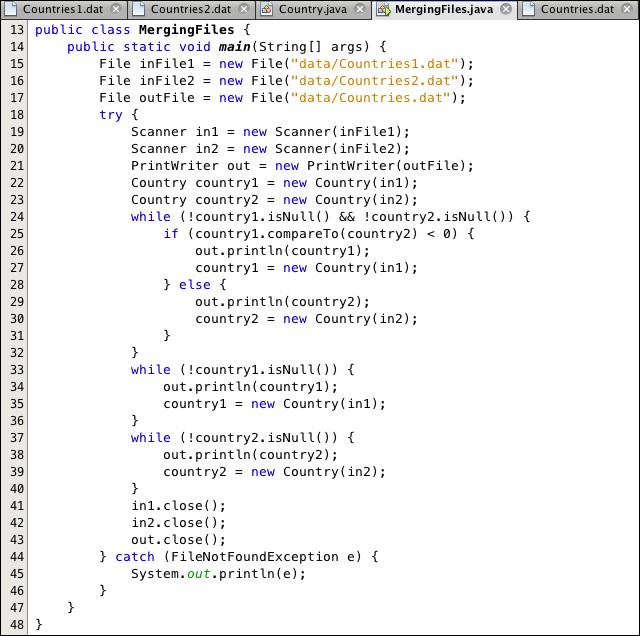This screenshot has height=636, width=640.
Task: Click the if keyword on line 25
Action: 171,234
